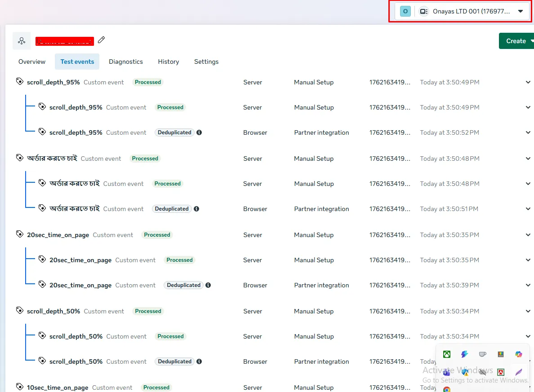Click the green Create button
The height and width of the screenshot is (392, 534).
coord(516,41)
